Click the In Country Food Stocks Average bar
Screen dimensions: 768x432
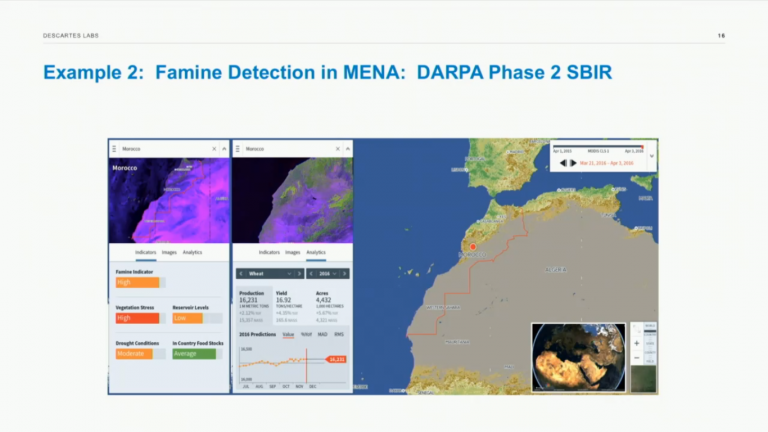[x=197, y=354]
